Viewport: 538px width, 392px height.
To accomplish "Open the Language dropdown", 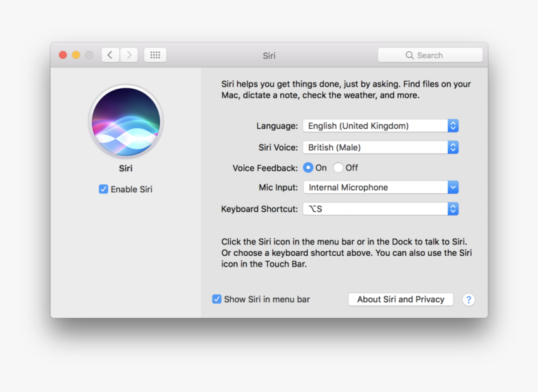I will (380, 126).
